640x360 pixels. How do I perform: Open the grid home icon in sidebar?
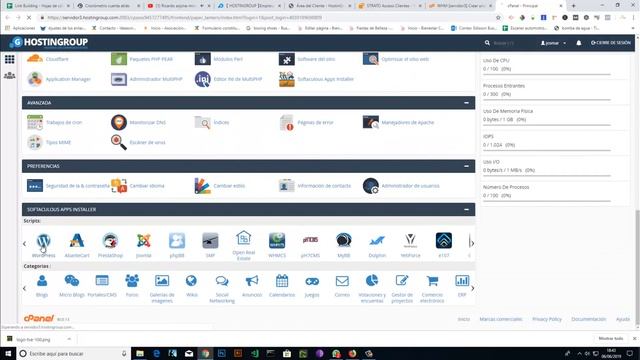coord(9,59)
